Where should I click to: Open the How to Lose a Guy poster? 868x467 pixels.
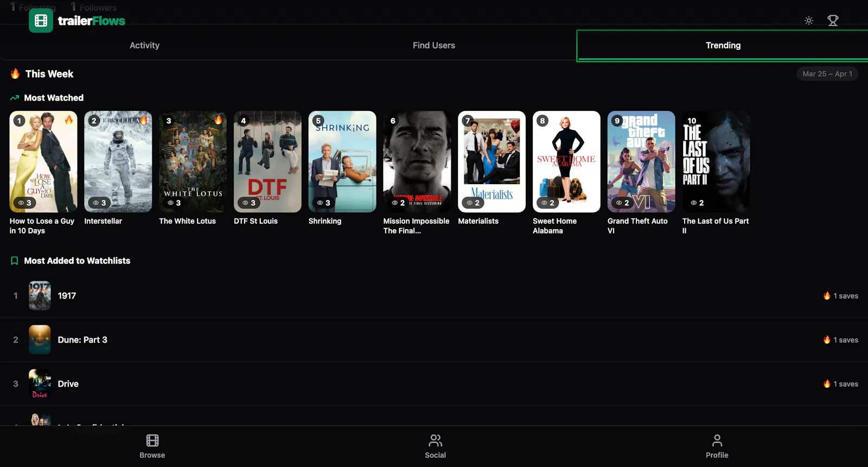click(x=43, y=162)
